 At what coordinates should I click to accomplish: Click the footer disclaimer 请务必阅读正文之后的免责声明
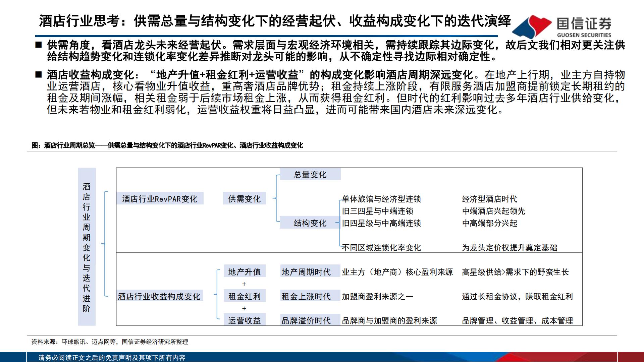click(x=112, y=358)
